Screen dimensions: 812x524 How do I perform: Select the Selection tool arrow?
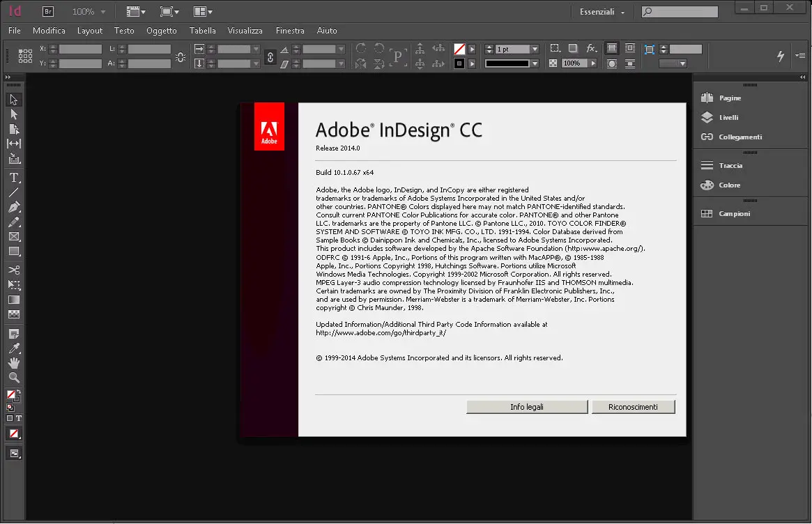(x=14, y=100)
